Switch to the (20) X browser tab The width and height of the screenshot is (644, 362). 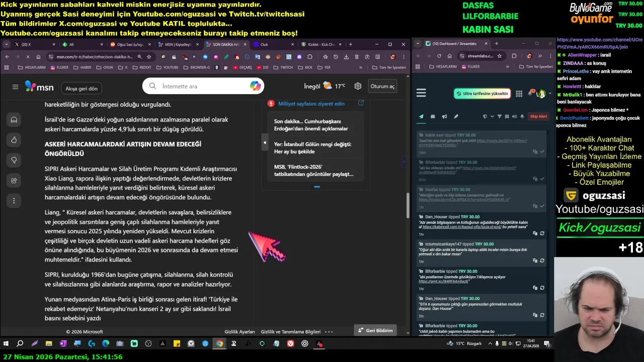point(34,44)
